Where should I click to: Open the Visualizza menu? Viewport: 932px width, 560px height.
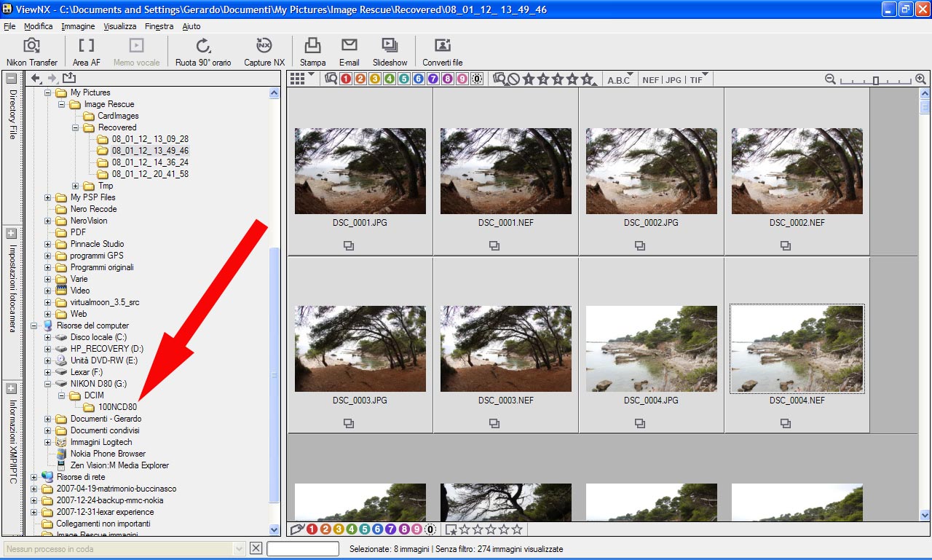119,26
